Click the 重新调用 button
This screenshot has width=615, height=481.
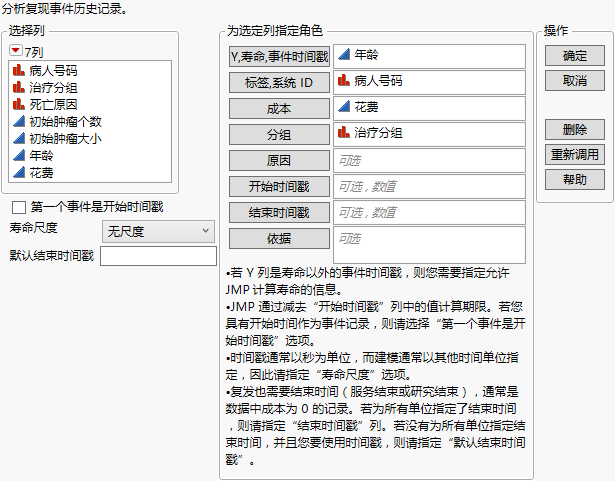[x=575, y=155]
